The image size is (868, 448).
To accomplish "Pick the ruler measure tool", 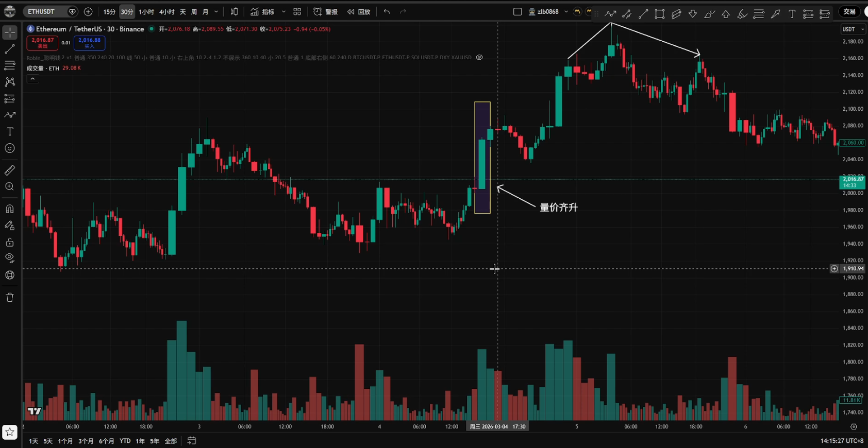I will [x=10, y=170].
